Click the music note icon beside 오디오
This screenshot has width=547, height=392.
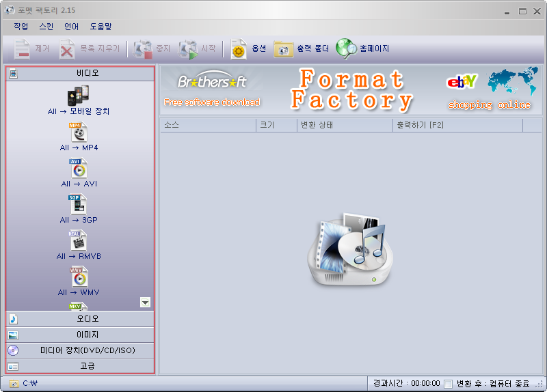pos(13,319)
